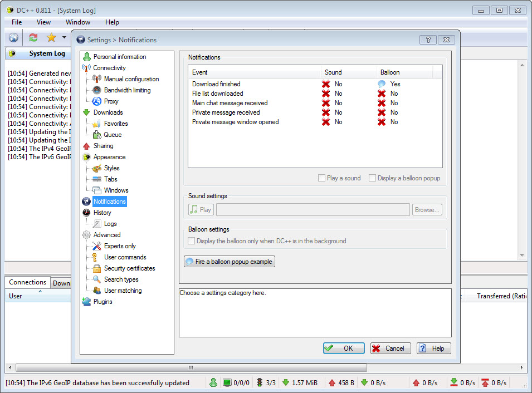The height and width of the screenshot is (393, 532).
Task: Switch to the Connections tab
Action: 27,282
